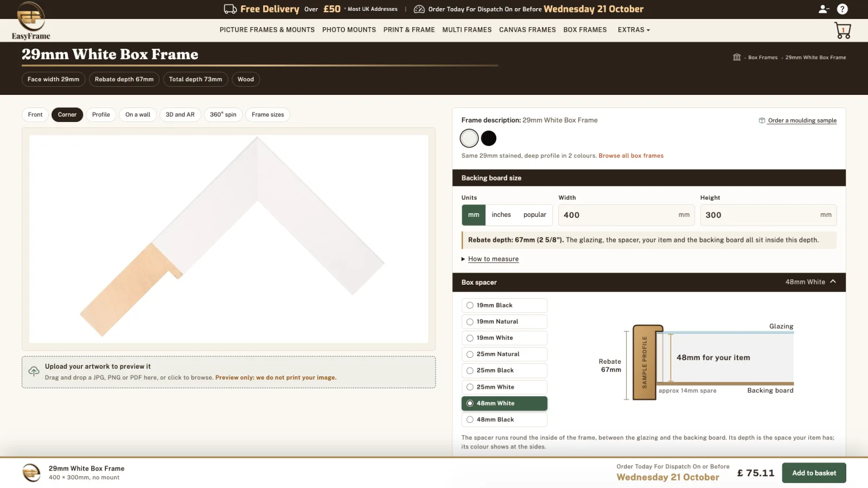868x488 pixels.
Task: Click the delivery van icon
Action: pyautogui.click(x=230, y=9)
